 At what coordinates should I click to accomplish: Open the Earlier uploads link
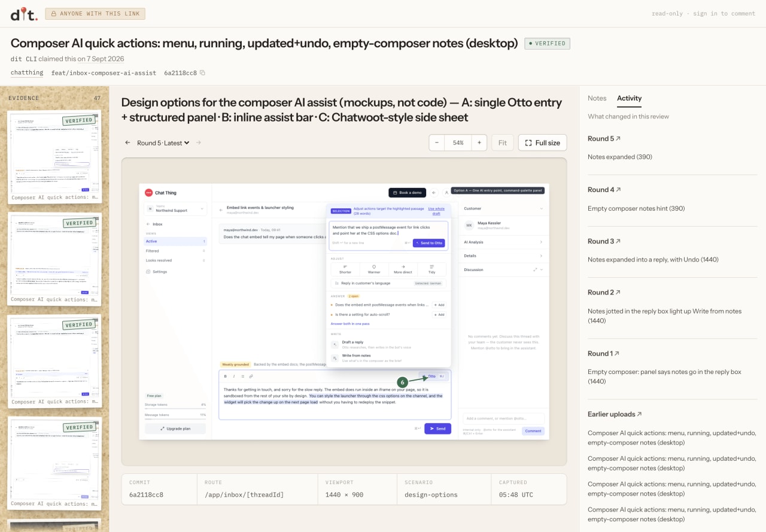(x=615, y=414)
